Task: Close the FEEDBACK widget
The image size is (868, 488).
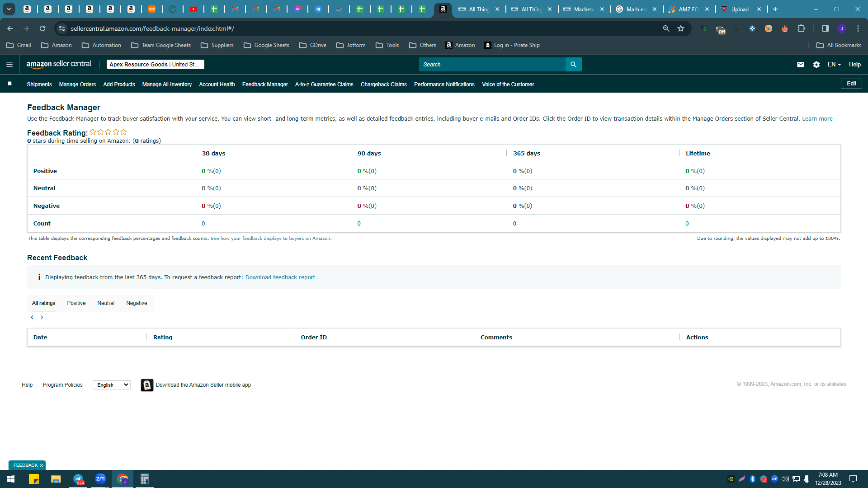Action: tap(42, 465)
